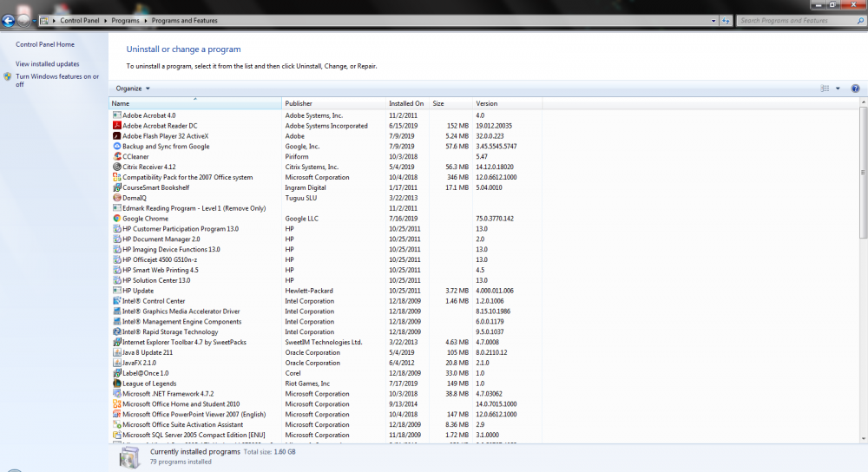Click the Back navigation arrow button
The image size is (868, 472).
pos(9,20)
